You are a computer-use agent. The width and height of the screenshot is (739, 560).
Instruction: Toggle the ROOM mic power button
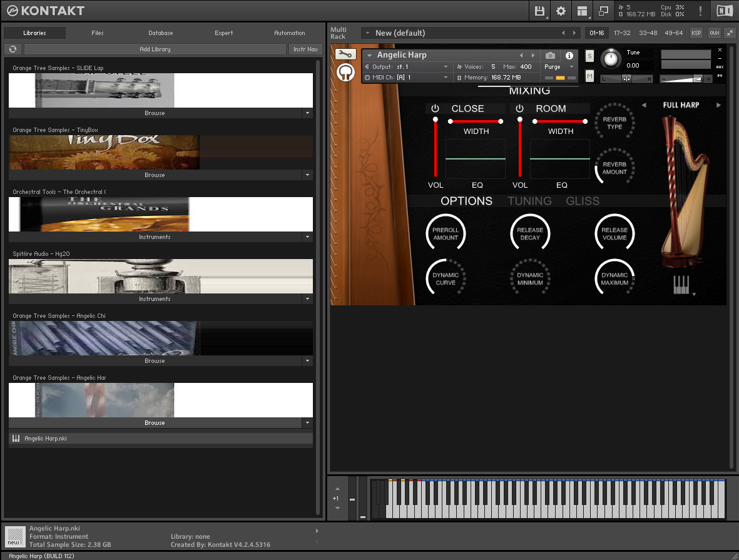pos(519,108)
